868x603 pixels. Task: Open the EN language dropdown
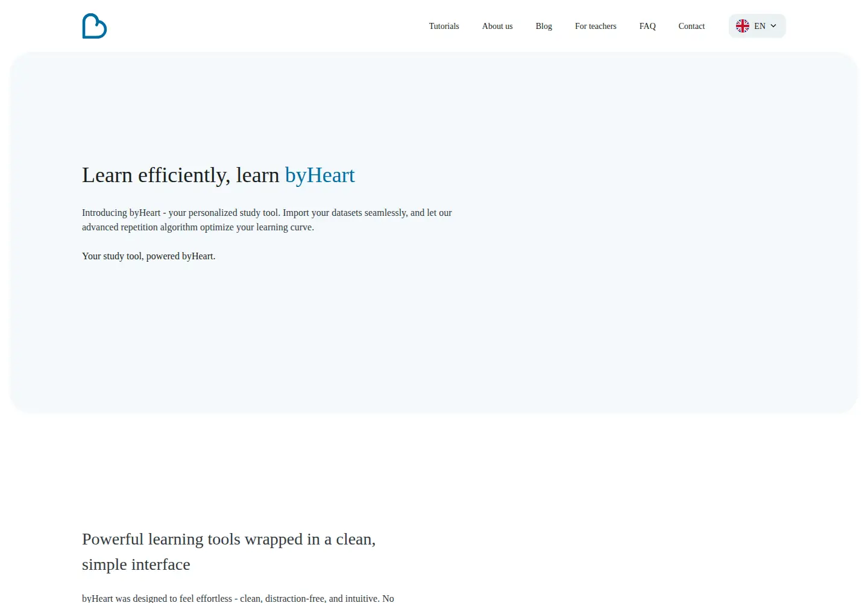point(757,26)
